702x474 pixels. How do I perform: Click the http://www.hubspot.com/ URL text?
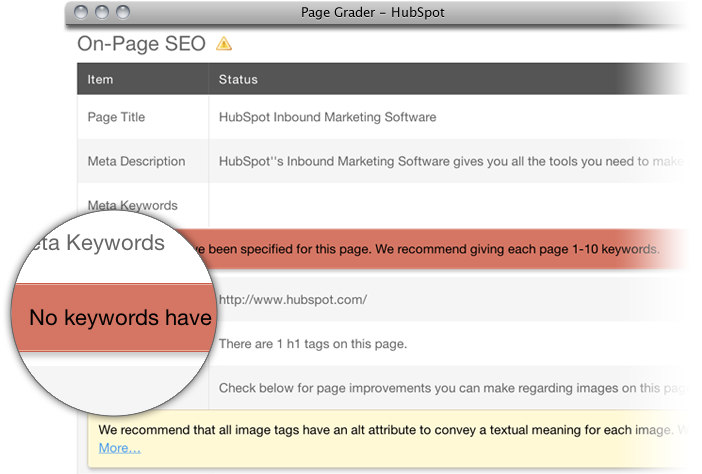[x=293, y=299]
